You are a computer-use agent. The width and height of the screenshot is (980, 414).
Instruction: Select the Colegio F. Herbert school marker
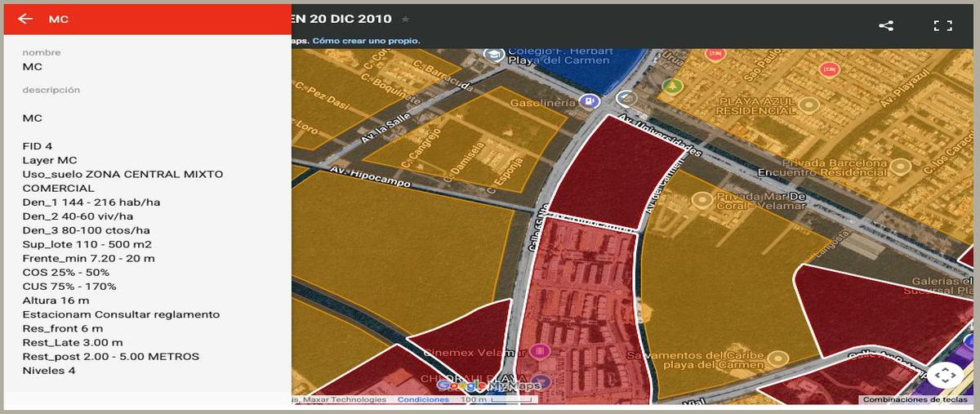coord(493,55)
